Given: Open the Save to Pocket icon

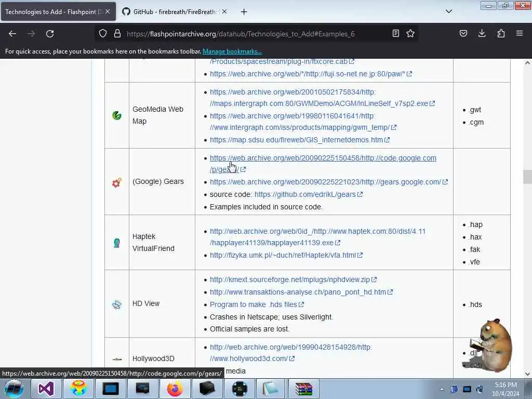Looking at the screenshot, I should coord(463,34).
